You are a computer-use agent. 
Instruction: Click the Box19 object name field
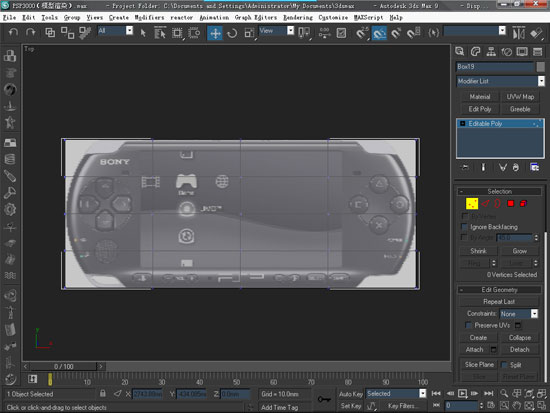[x=495, y=67]
